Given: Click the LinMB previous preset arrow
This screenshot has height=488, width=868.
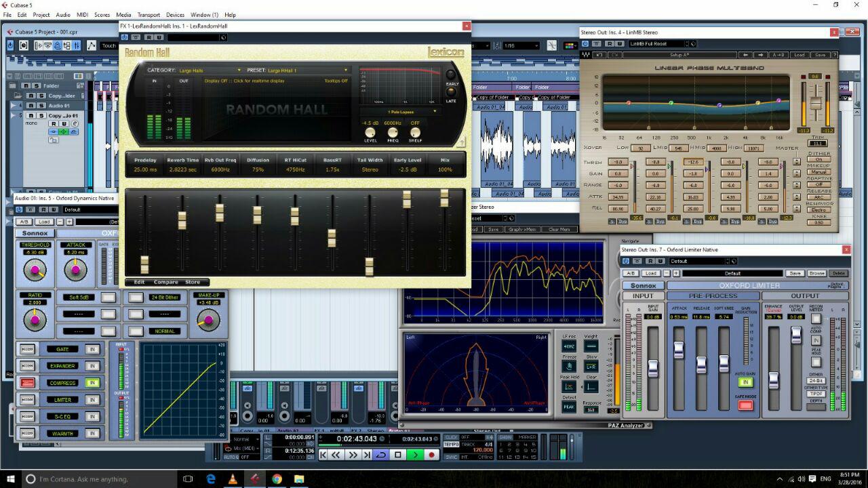Looking at the screenshot, I should [745, 55].
